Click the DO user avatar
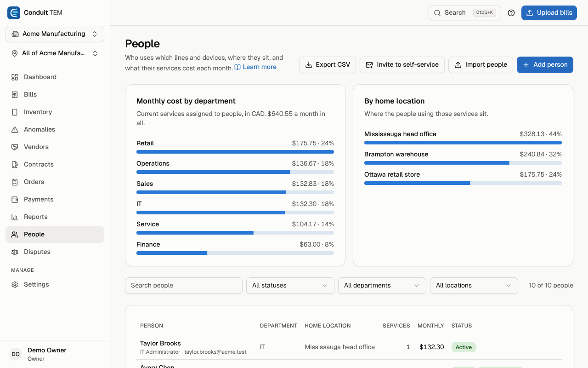The height and width of the screenshot is (368, 588). (16, 354)
